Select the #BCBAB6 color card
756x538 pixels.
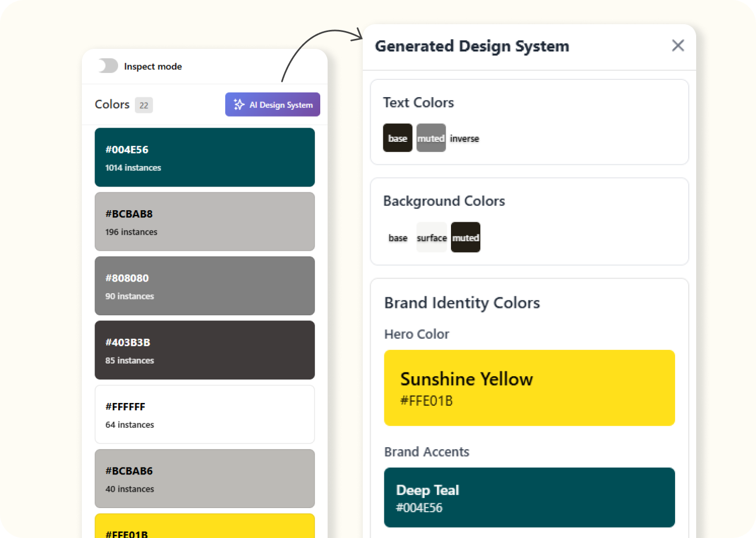[205, 479]
